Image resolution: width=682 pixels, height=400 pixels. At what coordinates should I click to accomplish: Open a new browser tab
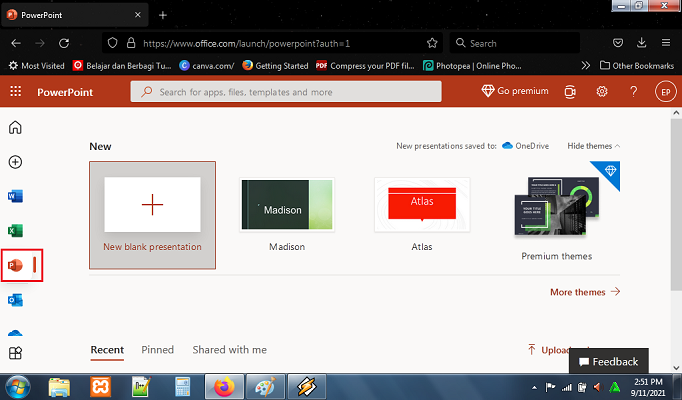(163, 15)
